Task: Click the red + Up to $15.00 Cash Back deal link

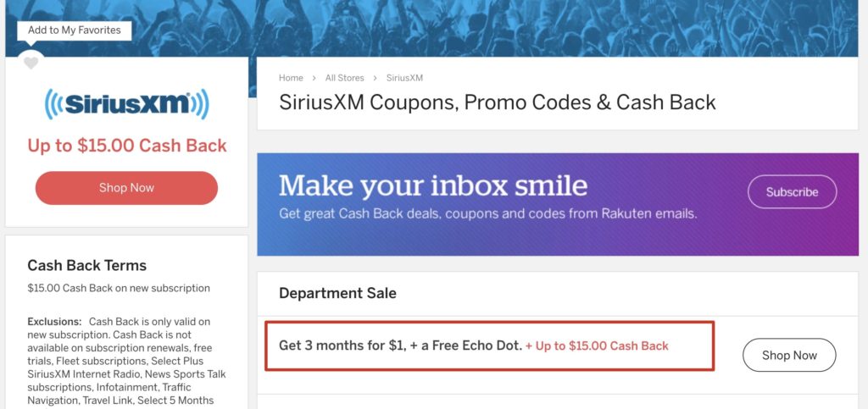Action: pyautogui.click(x=597, y=346)
